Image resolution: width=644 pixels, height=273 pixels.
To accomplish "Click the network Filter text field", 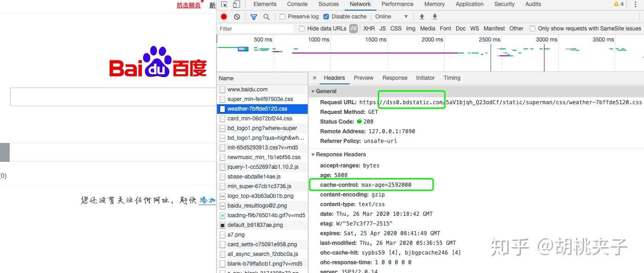I will 256,29.
